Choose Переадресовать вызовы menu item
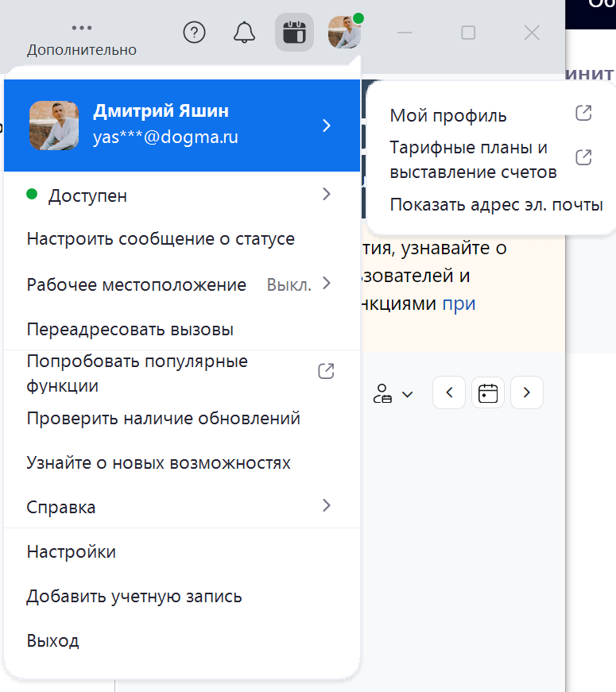This screenshot has width=616, height=692. point(130,329)
